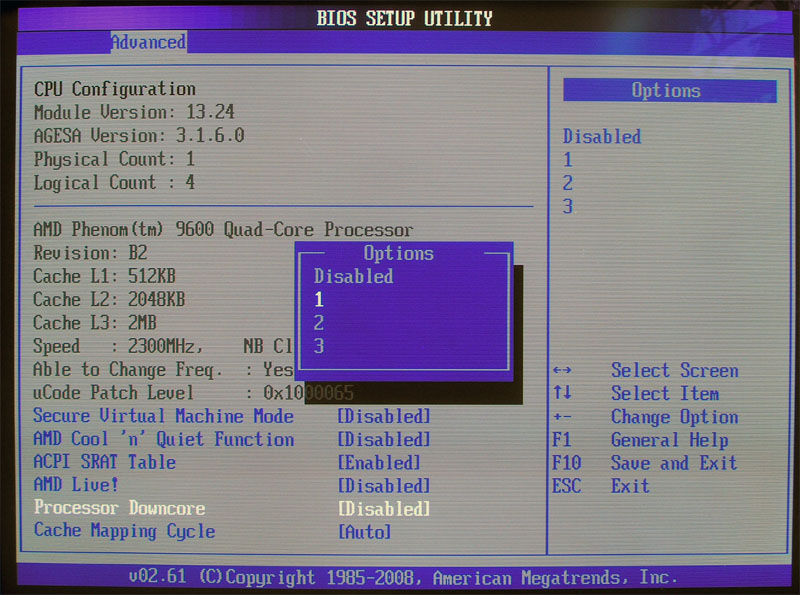Select the AMD Live! setting
The image size is (800, 595).
[x=76, y=484]
